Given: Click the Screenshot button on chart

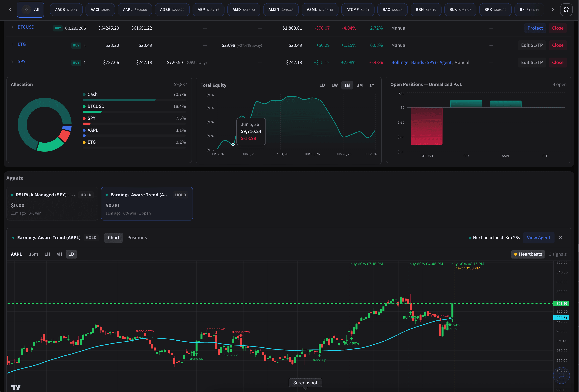Looking at the screenshot, I should pyautogui.click(x=305, y=383).
